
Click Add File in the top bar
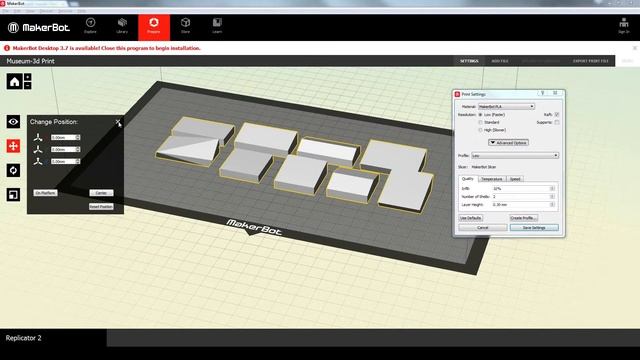point(500,61)
